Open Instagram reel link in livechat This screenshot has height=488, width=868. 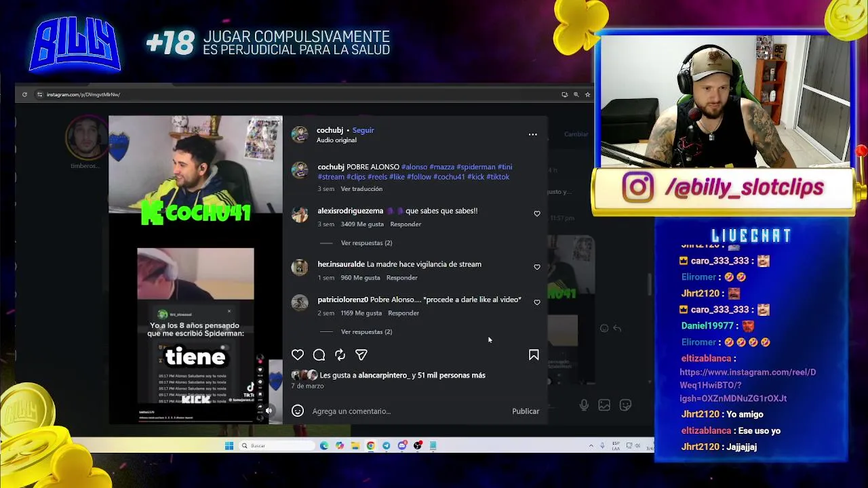point(747,385)
